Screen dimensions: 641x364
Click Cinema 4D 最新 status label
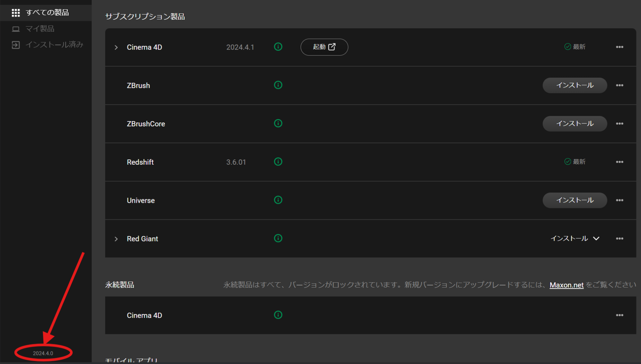pyautogui.click(x=575, y=47)
